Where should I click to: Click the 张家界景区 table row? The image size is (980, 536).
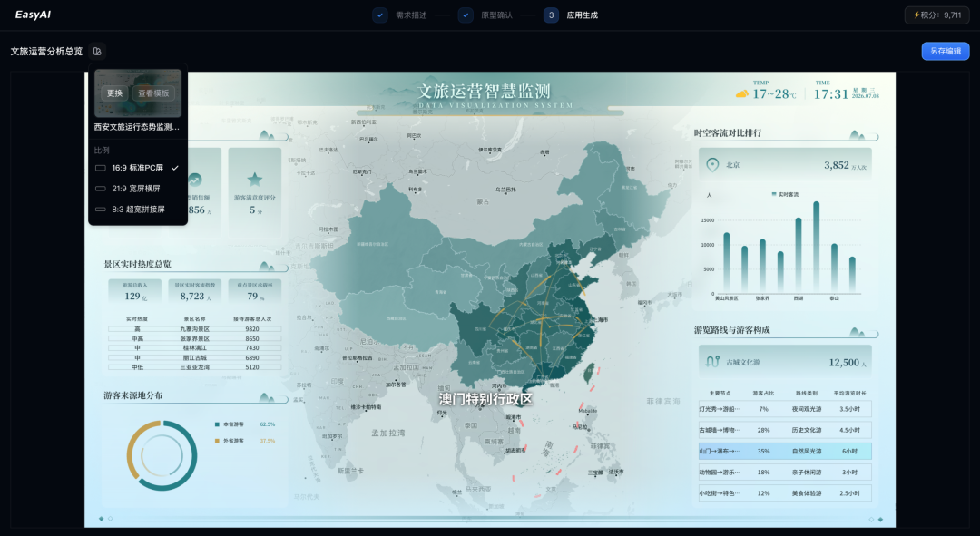[x=194, y=338]
